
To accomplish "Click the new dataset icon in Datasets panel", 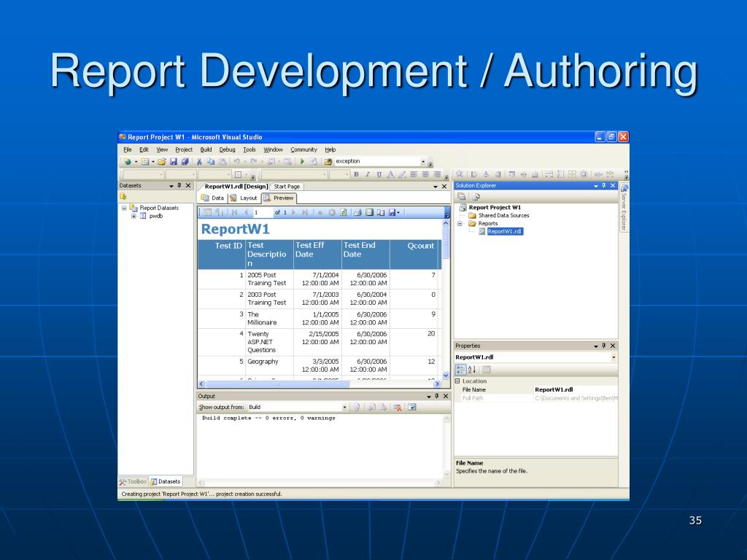I will [123, 196].
